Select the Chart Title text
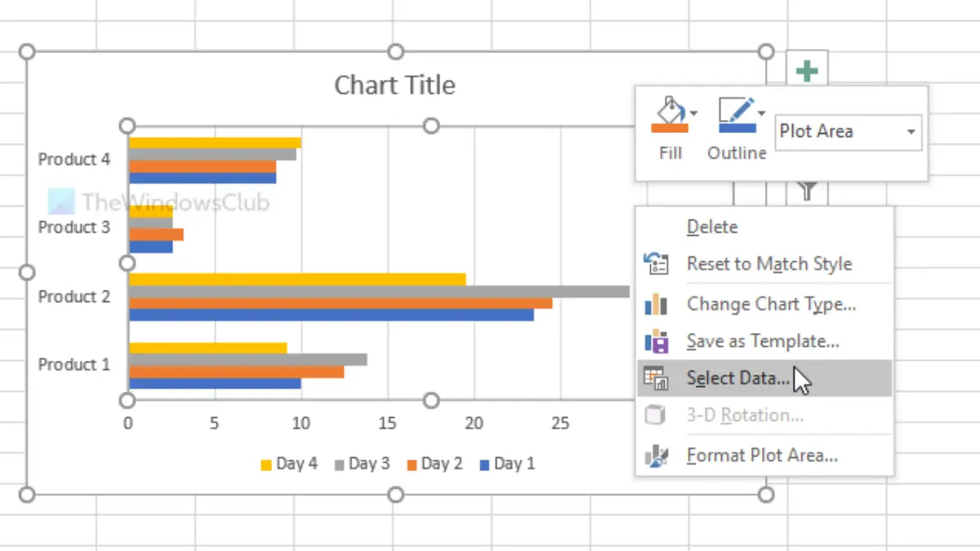Image resolution: width=980 pixels, height=551 pixels. coord(394,85)
